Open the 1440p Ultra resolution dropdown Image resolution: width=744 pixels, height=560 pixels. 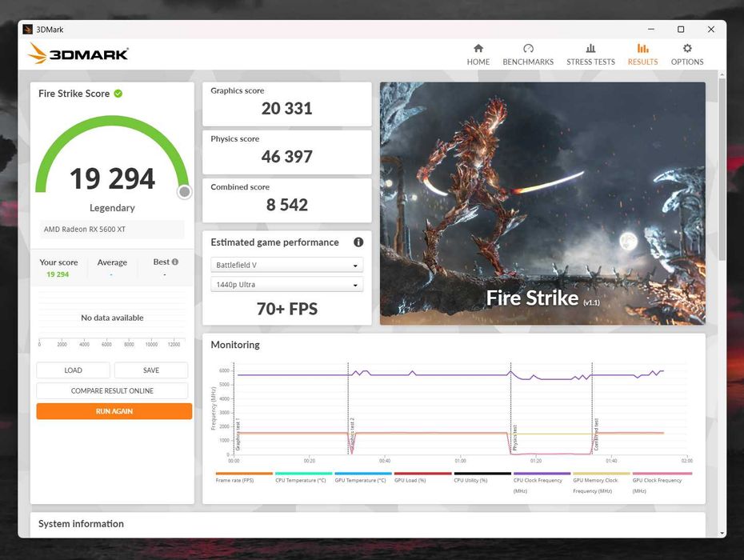[x=286, y=284]
